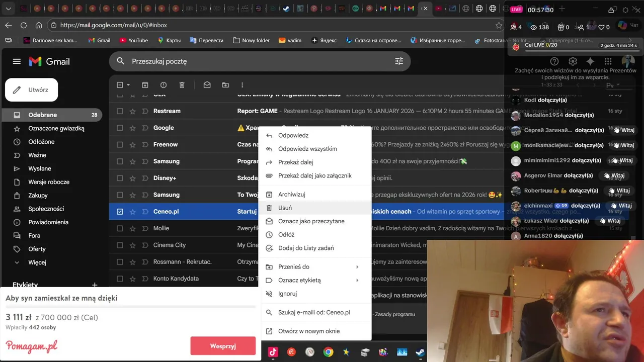The image size is (644, 362).
Task: Star the Mollie email
Action: (x=133, y=228)
